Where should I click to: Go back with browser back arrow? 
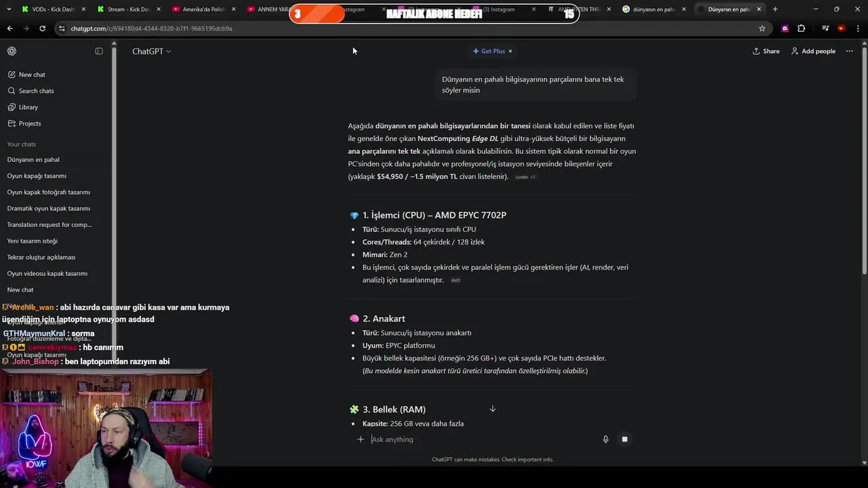tap(9, 28)
